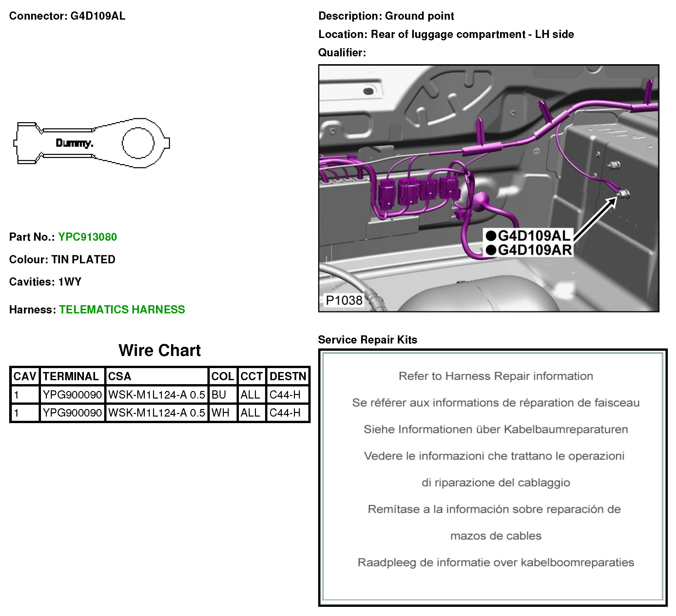The image size is (676, 616).
Task: Click C44-H destination in the WH row
Action: point(288,413)
